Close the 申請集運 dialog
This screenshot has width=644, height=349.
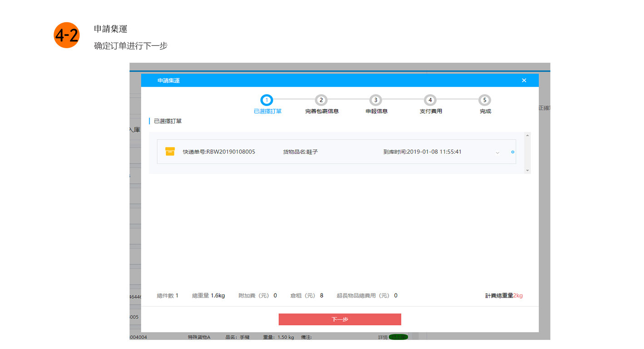[x=524, y=80]
